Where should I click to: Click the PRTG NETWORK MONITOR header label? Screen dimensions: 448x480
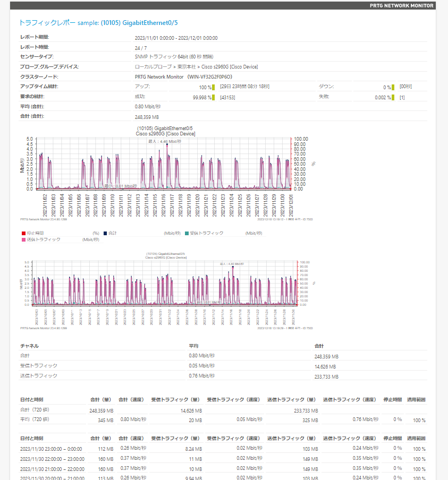click(401, 5)
